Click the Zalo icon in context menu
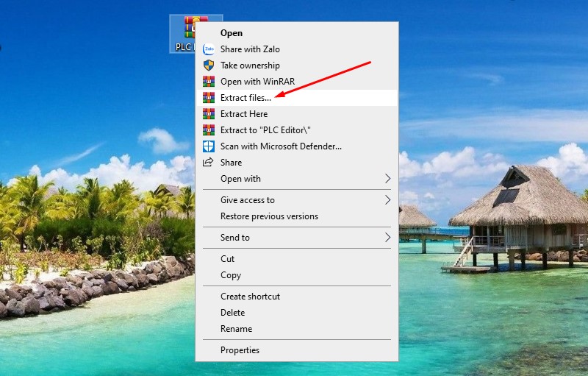 [x=209, y=49]
